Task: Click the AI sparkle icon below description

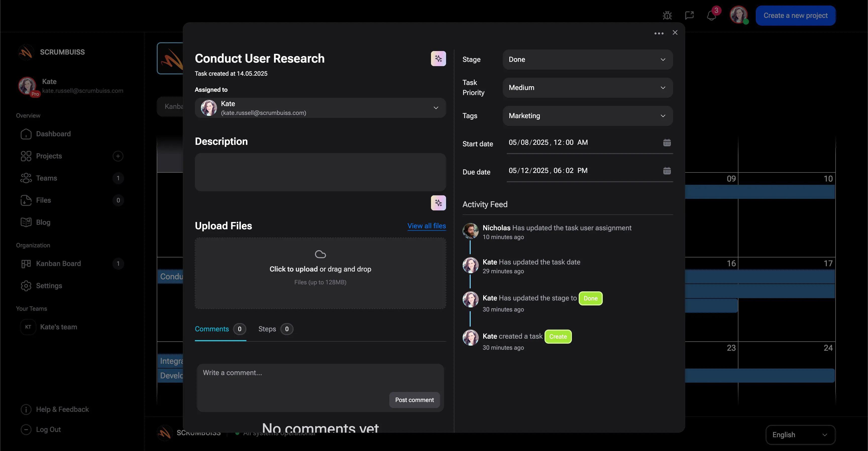Action: coord(438,203)
